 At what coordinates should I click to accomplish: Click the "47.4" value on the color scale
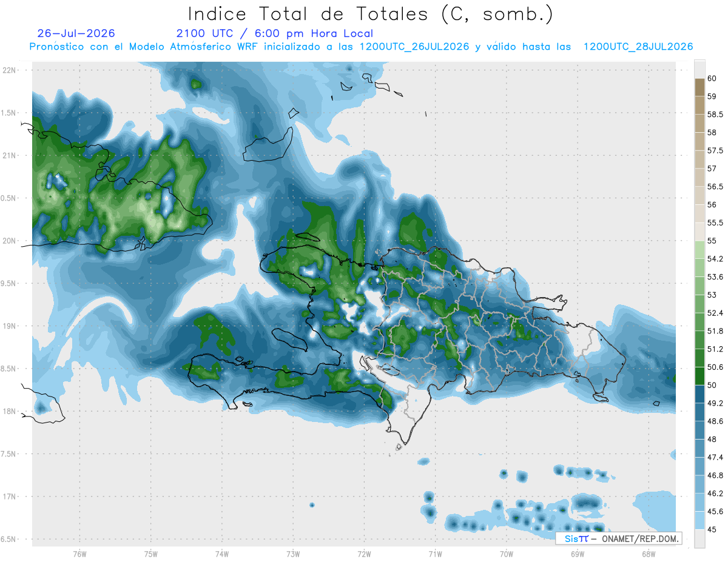[x=715, y=457]
